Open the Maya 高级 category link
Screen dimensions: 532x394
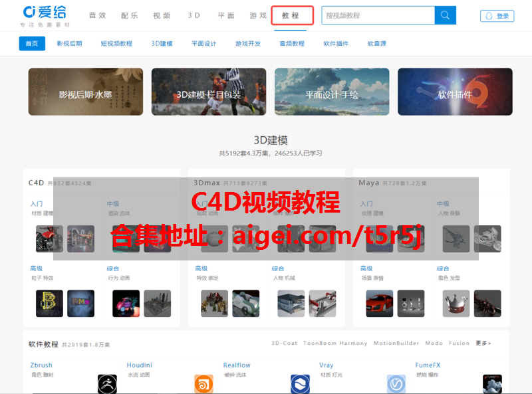tap(366, 268)
